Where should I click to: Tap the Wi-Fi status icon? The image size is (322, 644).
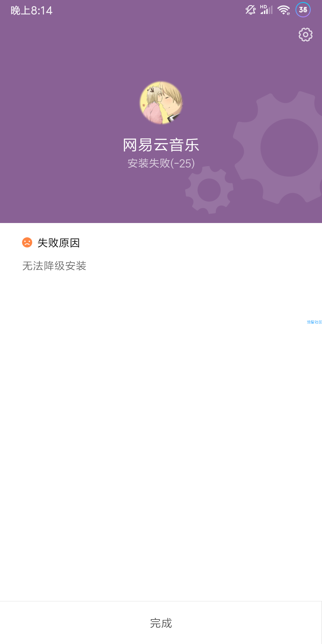point(284,10)
